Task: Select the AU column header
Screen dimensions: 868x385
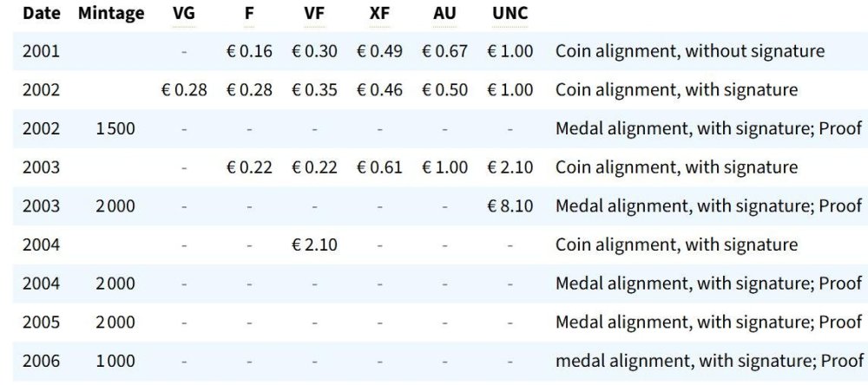Action: click(x=444, y=14)
